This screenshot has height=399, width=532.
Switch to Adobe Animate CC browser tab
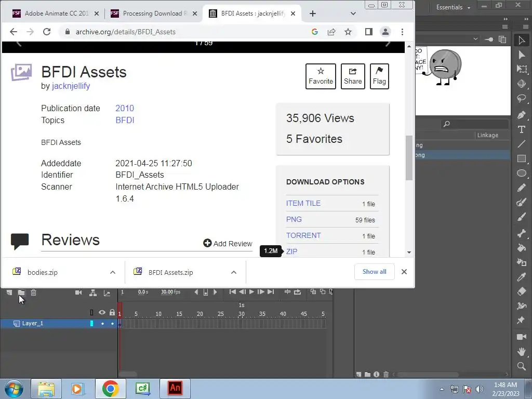click(56, 14)
